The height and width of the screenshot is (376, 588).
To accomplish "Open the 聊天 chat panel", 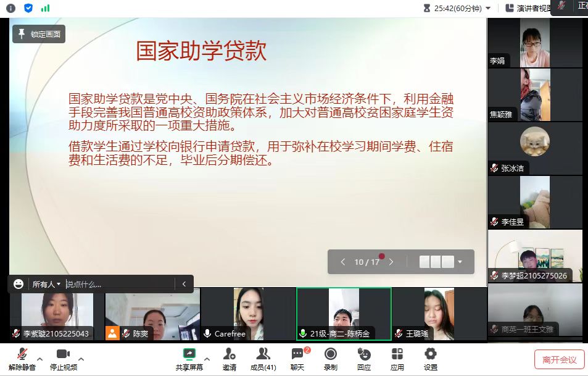I will pos(297,358).
